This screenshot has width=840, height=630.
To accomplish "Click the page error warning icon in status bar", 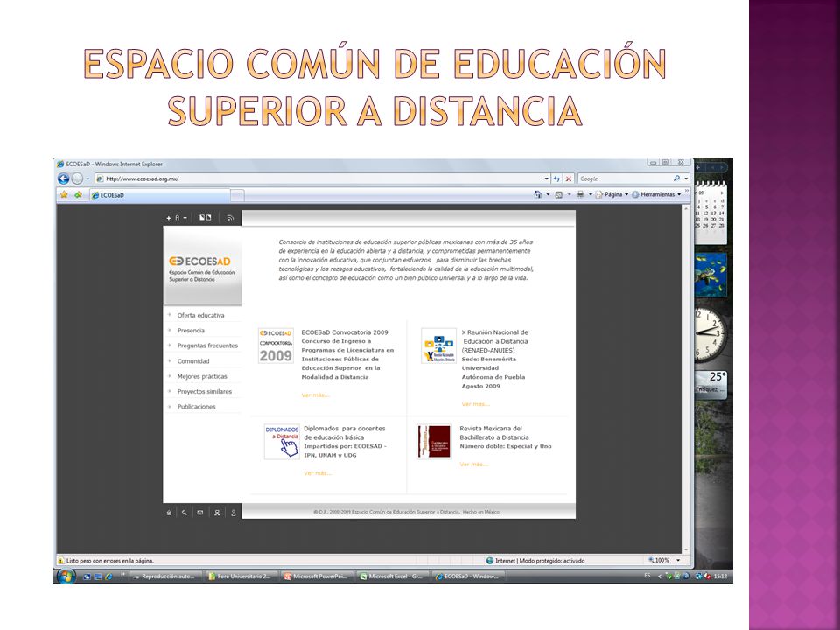I will (61, 561).
